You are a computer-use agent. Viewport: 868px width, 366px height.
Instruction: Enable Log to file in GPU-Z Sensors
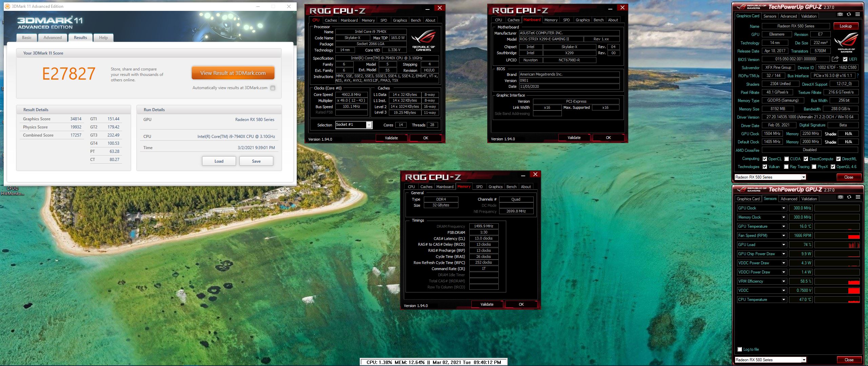pos(740,349)
